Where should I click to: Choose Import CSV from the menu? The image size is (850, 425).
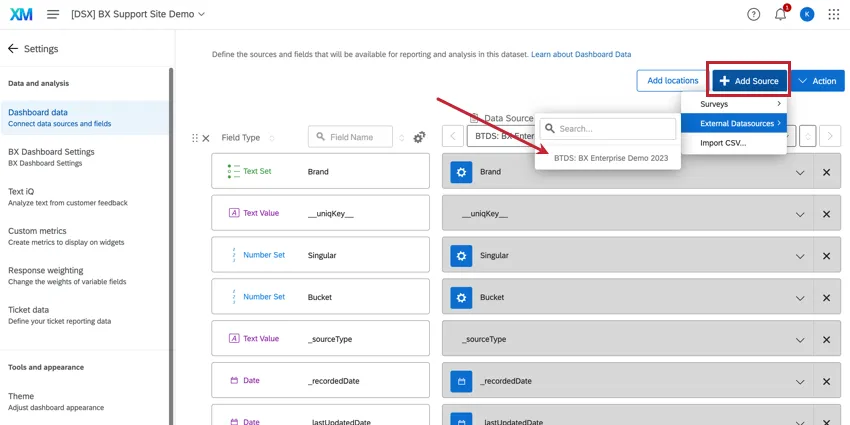click(x=723, y=143)
